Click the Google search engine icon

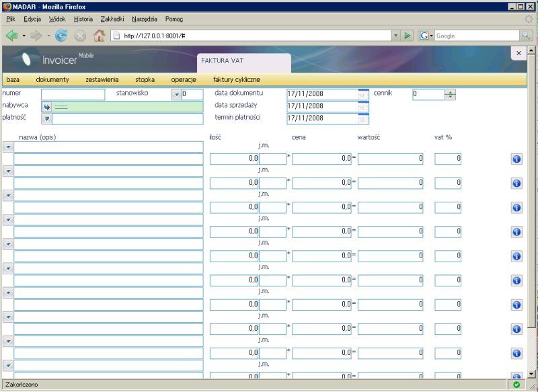click(424, 36)
